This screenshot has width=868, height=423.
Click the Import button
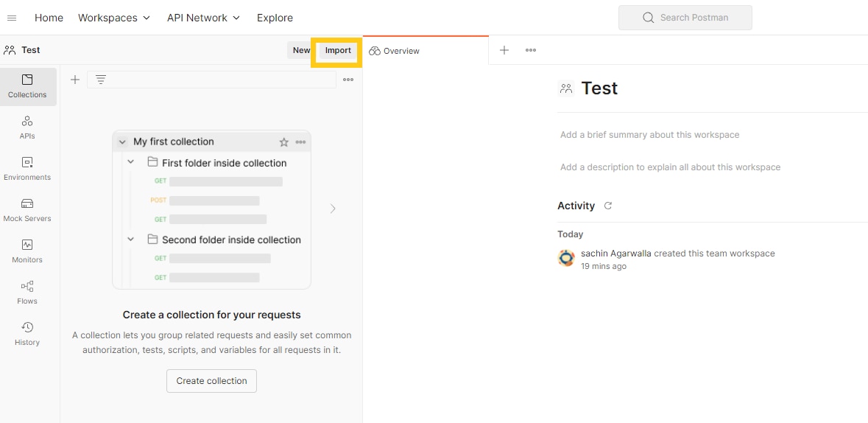click(x=338, y=50)
